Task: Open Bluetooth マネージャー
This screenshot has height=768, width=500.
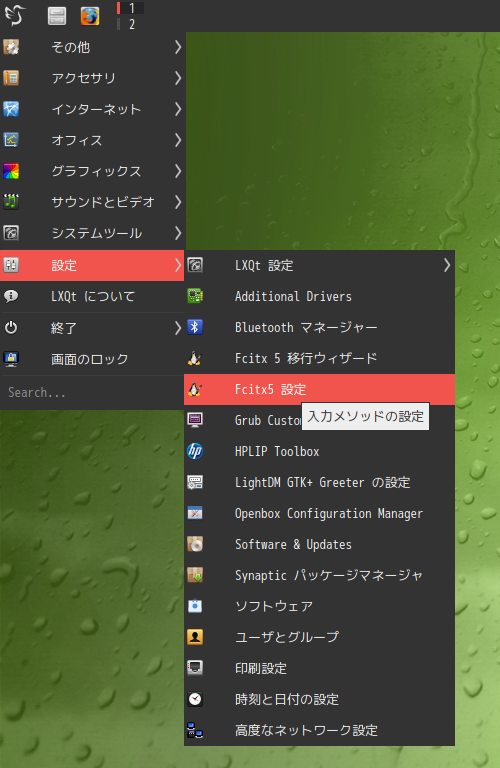Action: tap(319, 327)
